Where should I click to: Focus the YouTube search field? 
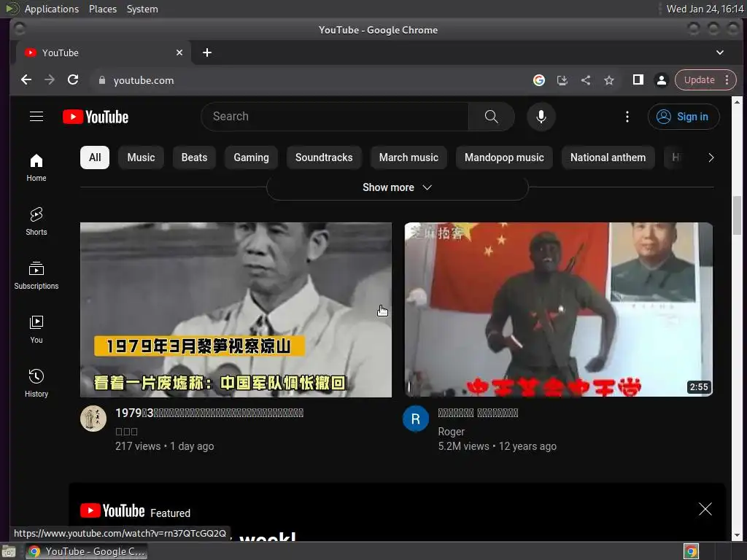(335, 117)
